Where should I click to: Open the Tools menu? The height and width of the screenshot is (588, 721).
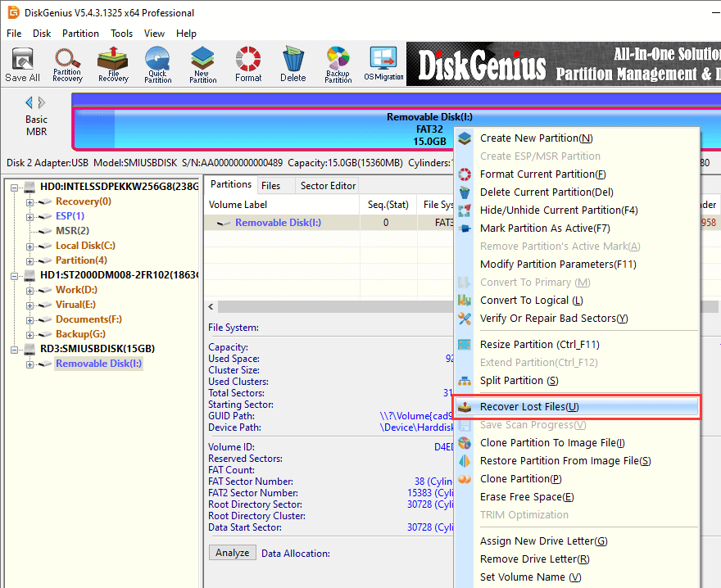coord(121,34)
